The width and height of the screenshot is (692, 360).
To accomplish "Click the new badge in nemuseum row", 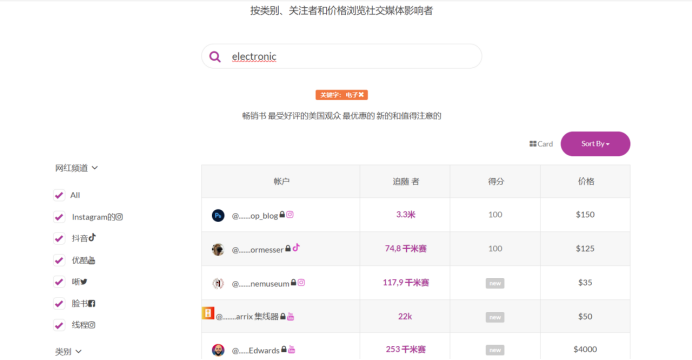I will [495, 283].
